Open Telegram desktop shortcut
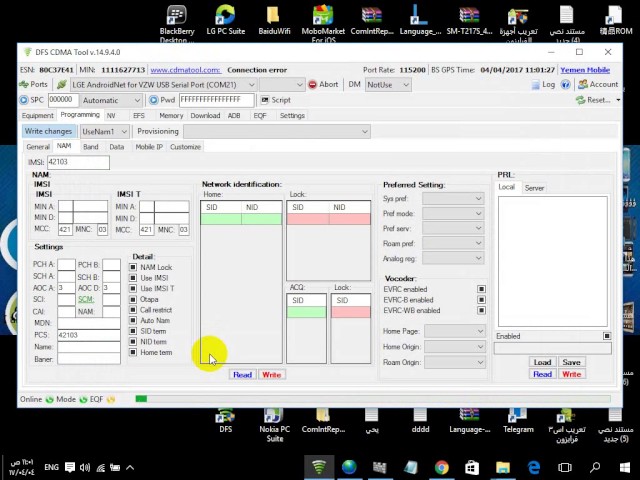Screen dimensions: 640x480 [518, 420]
